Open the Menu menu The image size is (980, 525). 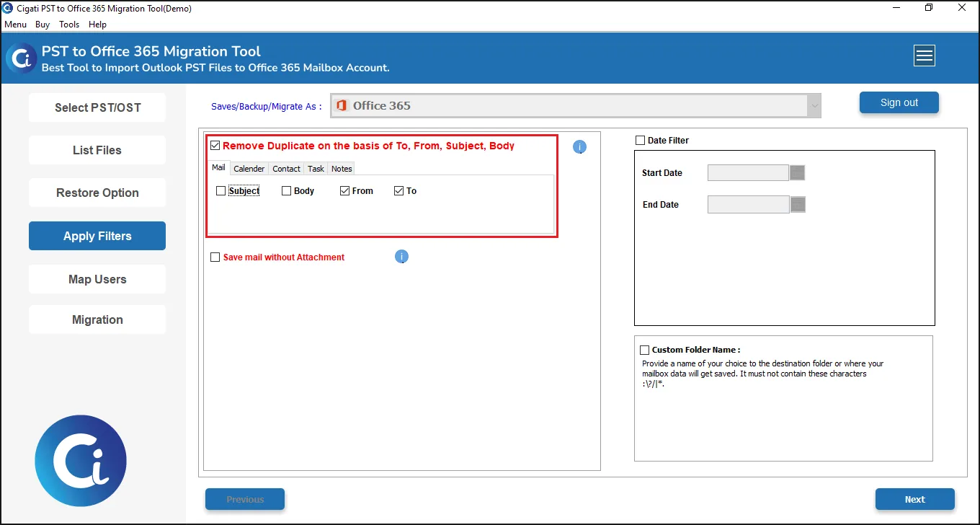click(x=15, y=25)
